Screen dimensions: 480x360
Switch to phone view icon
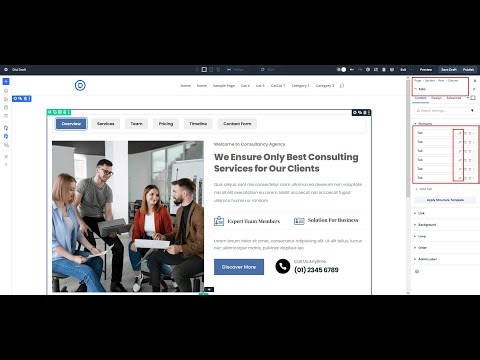click(218, 69)
